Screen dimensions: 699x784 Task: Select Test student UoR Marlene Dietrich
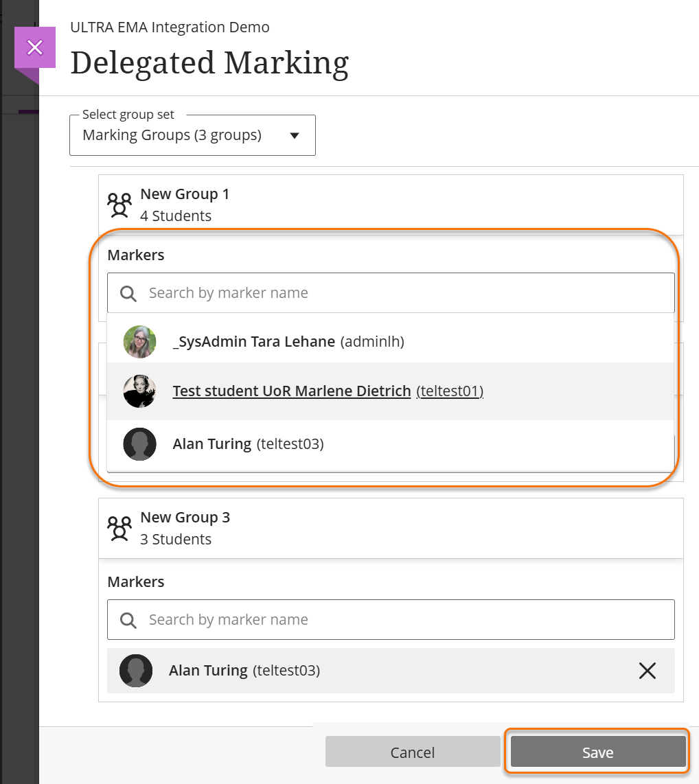[292, 391]
